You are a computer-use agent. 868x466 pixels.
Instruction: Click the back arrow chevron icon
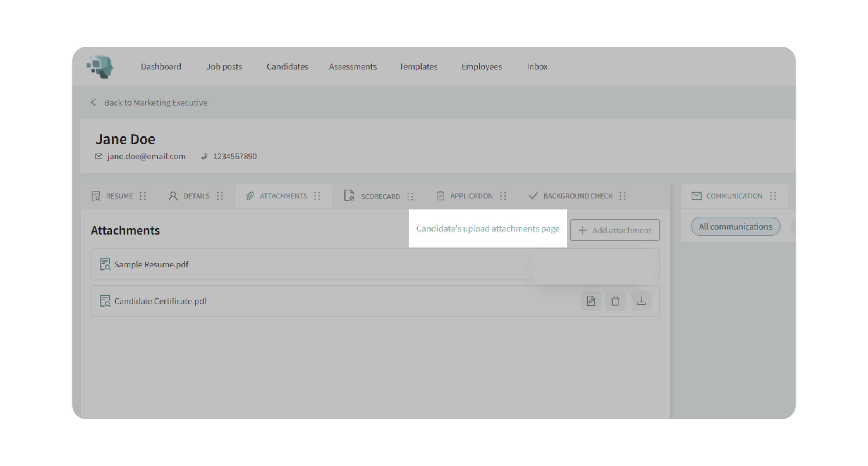pyautogui.click(x=93, y=102)
